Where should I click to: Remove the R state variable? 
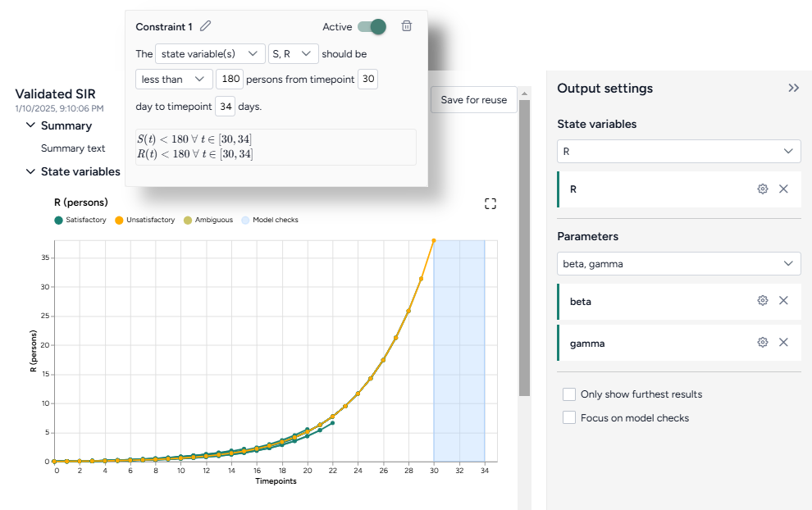pos(783,189)
